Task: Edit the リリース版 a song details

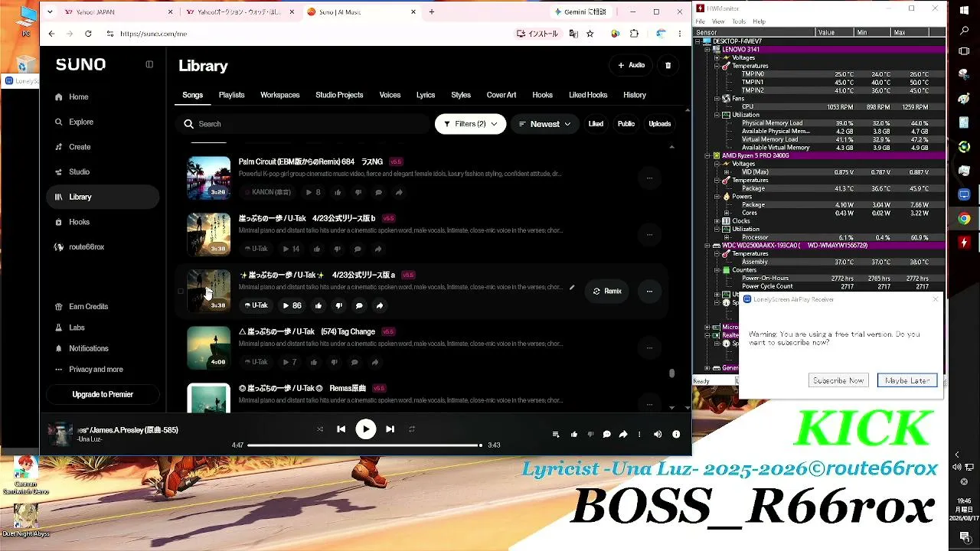Action: tap(572, 288)
